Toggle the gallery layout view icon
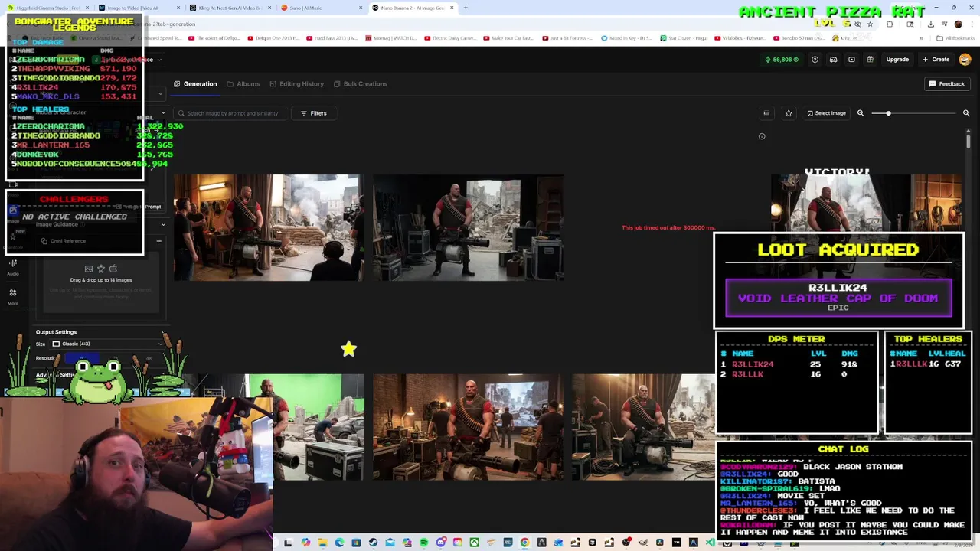Viewport: 980px width, 551px height. tap(766, 113)
